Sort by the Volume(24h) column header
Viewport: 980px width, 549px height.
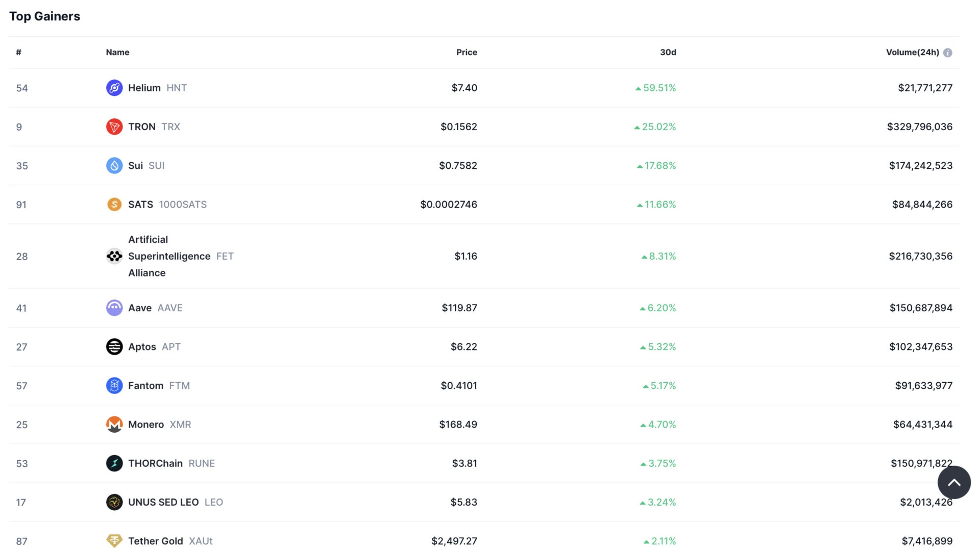pos(912,52)
